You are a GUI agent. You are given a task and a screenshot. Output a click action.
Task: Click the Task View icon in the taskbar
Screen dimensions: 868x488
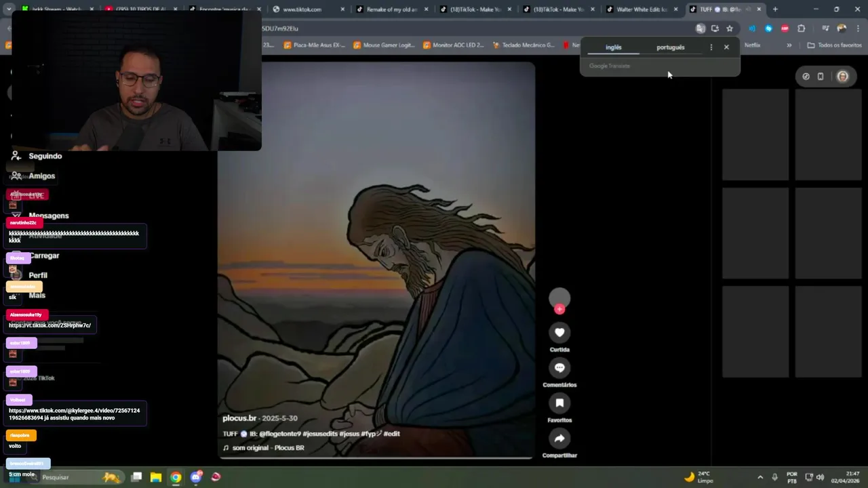[136, 477]
